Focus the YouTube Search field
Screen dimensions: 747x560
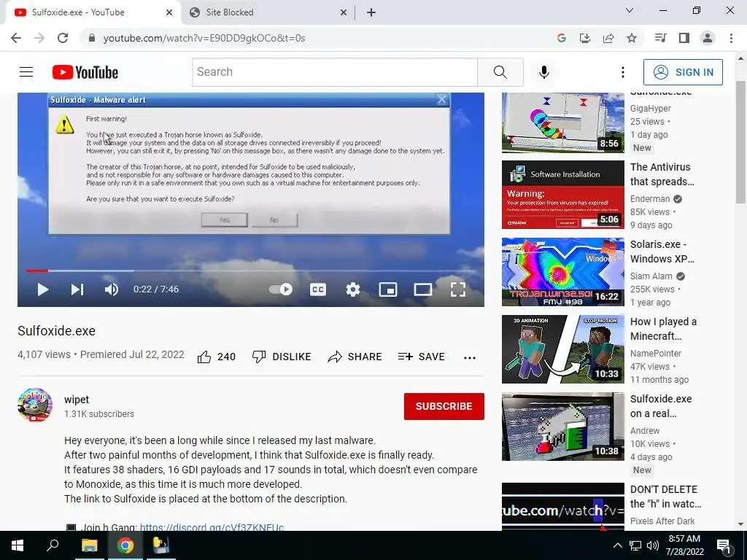coord(334,72)
